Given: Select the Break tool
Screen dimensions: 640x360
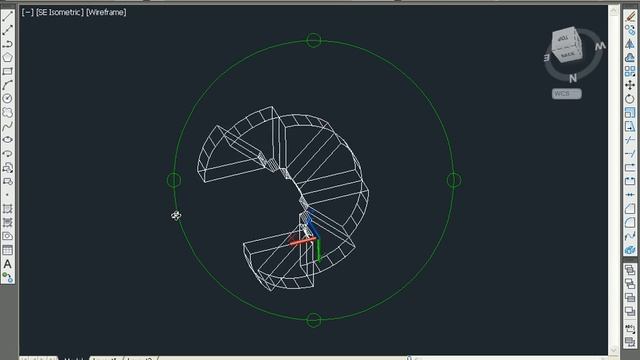Looking at the screenshot, I should 630,181.
